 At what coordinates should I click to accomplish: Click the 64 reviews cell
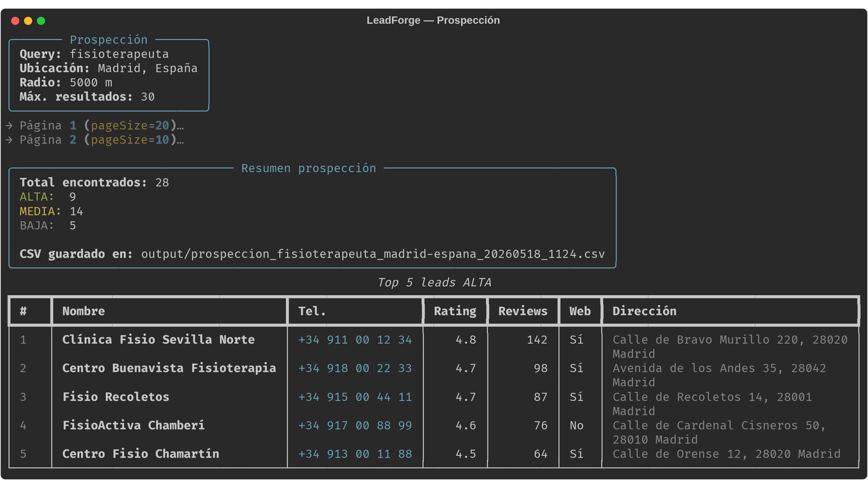[541, 454]
